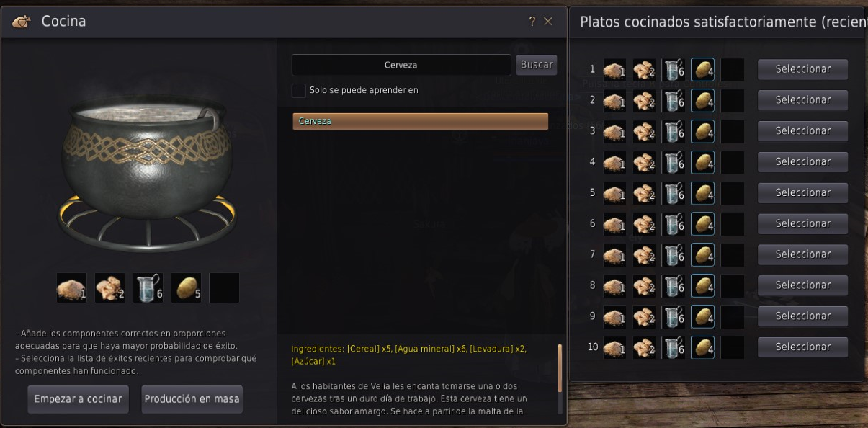868x428 pixels.
Task: Click Seleccionar for recent recipe 10
Action: coord(802,347)
